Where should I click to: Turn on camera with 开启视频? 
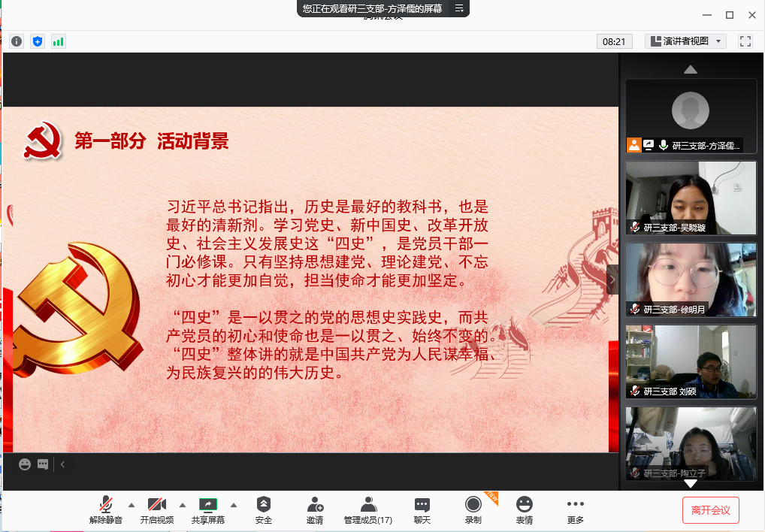click(x=156, y=510)
